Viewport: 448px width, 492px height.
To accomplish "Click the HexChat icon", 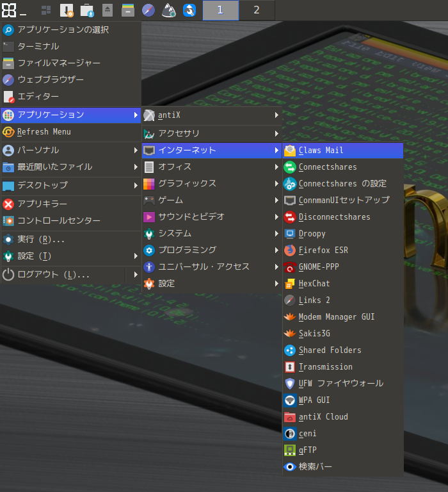I will [x=290, y=284].
